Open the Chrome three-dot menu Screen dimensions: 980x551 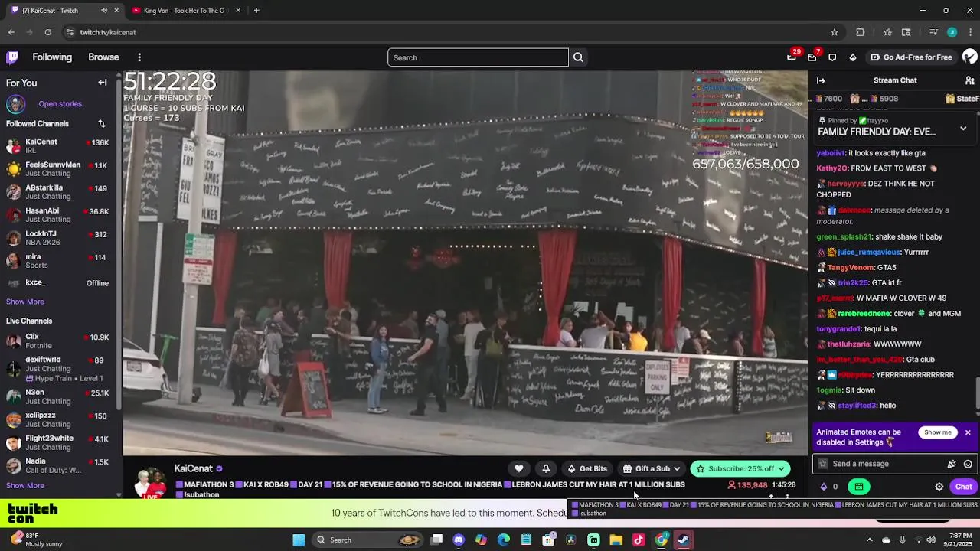click(970, 32)
